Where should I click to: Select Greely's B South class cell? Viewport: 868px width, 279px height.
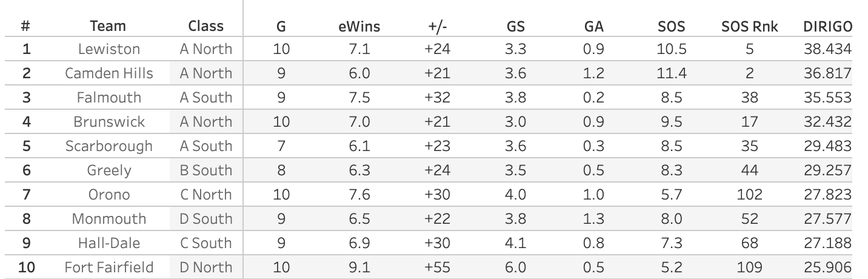tap(206, 170)
